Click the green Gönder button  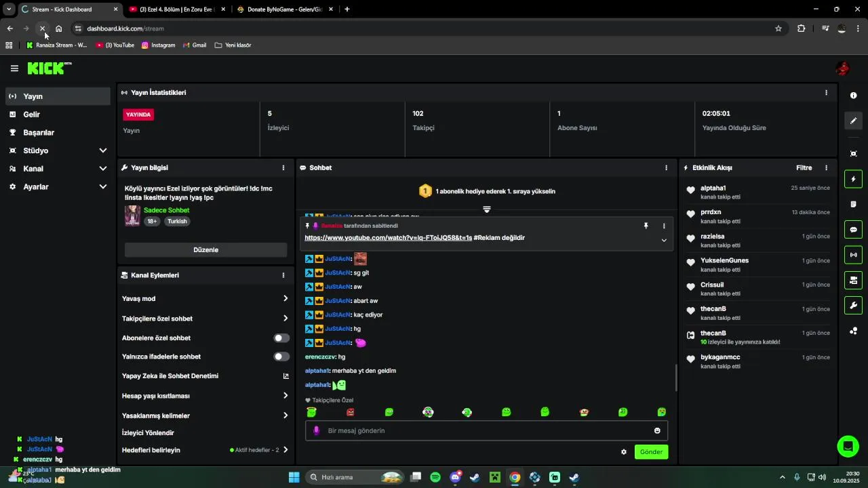click(x=651, y=452)
